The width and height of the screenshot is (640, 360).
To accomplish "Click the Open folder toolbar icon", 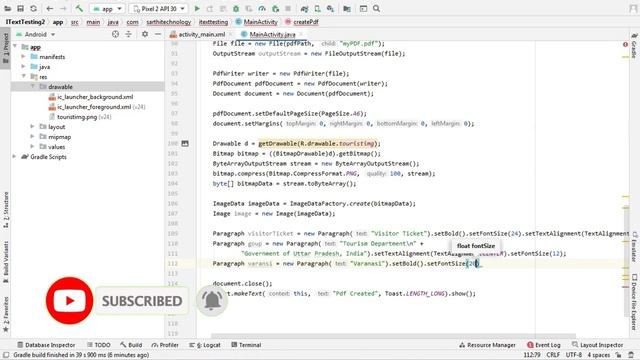I will [7, 9].
